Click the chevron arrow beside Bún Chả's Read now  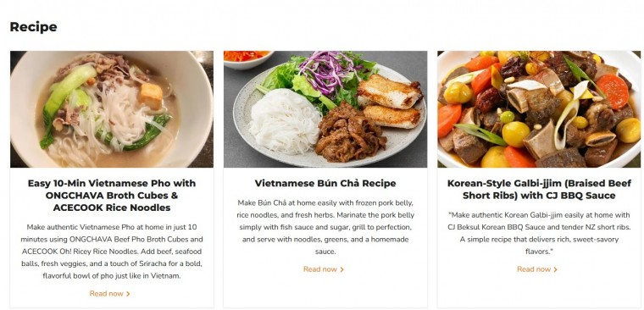pos(341,269)
